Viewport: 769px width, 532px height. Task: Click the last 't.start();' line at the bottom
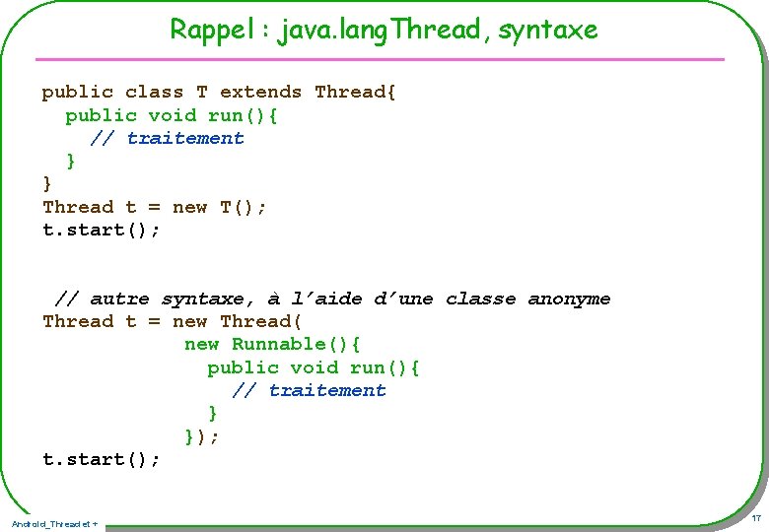coord(101,459)
